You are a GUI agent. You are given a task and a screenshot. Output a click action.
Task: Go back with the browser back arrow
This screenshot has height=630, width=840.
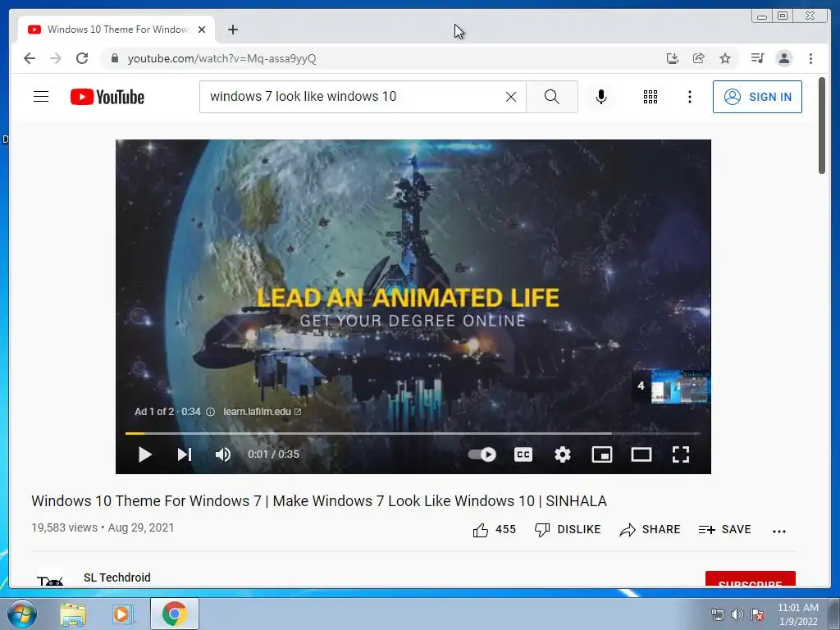click(x=30, y=58)
